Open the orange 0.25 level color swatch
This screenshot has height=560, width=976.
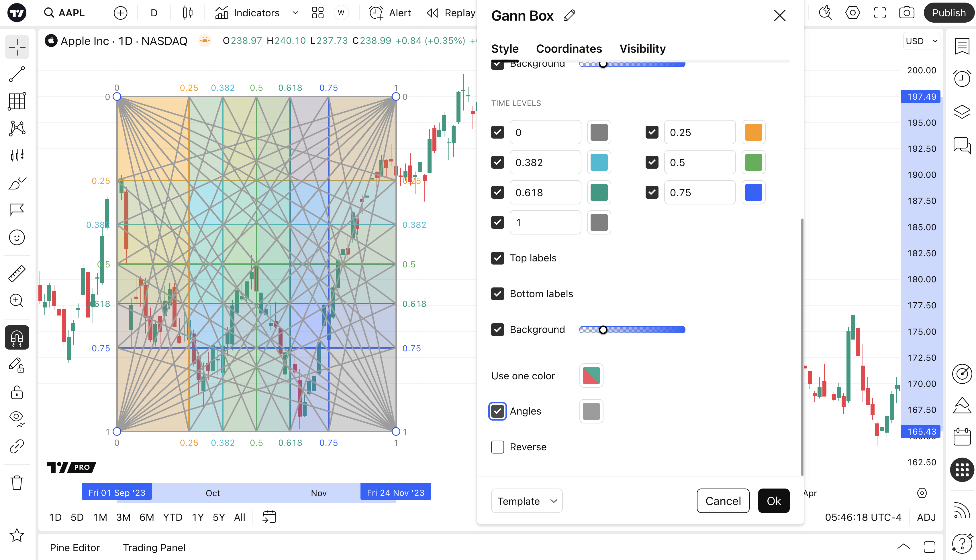(753, 132)
